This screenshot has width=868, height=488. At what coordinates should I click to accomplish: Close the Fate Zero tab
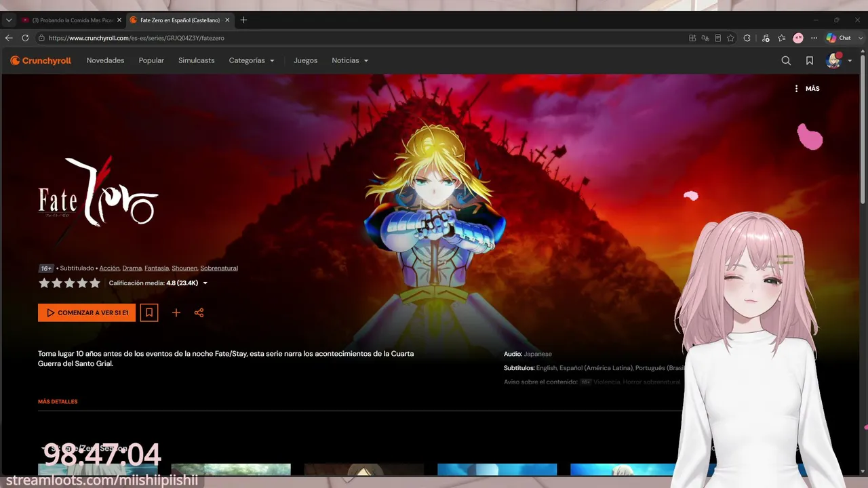coord(227,20)
